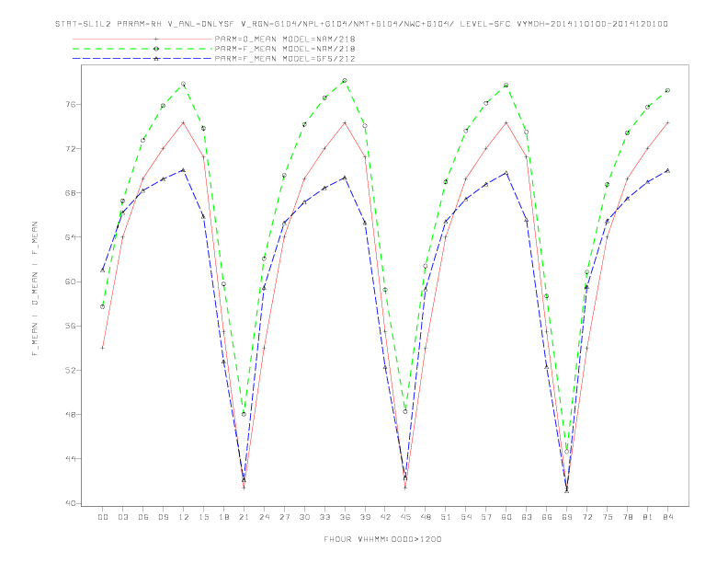Viewport: 728px width, 563px height.
Task: Click the chart title starting with STAT=SL1L2
Action: point(361,24)
